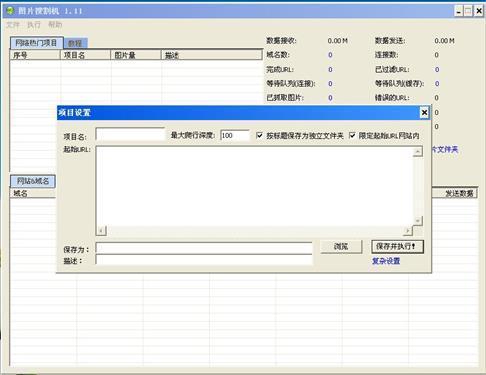Click the right arrow of the horizontal scrollbar
The height and width of the screenshot is (375, 486).
click(x=408, y=230)
